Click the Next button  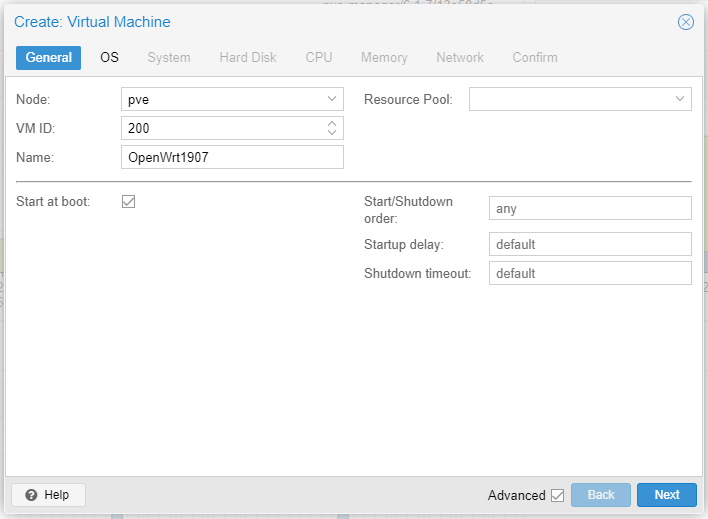click(667, 495)
